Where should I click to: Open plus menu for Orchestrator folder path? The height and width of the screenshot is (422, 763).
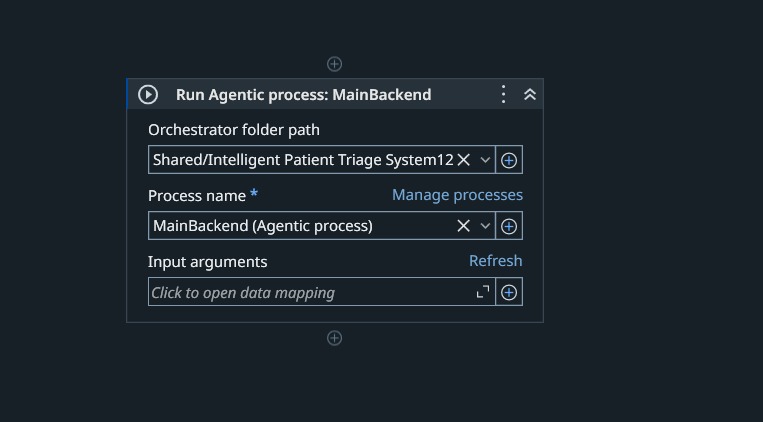point(509,160)
